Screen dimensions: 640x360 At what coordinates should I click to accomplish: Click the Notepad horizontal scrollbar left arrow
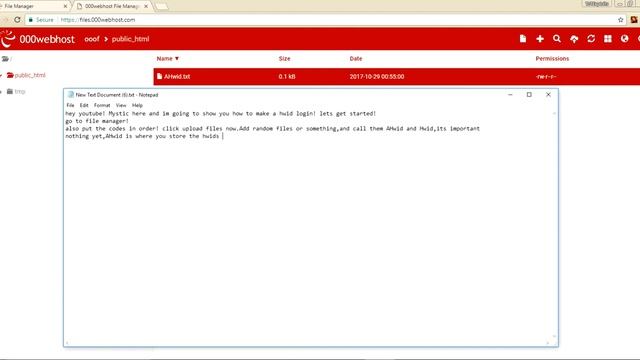(67, 343)
